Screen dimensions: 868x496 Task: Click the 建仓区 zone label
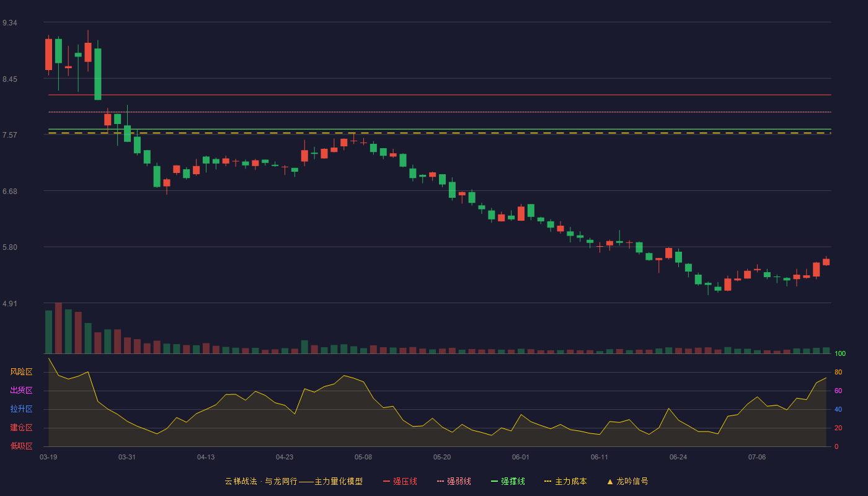[21, 428]
